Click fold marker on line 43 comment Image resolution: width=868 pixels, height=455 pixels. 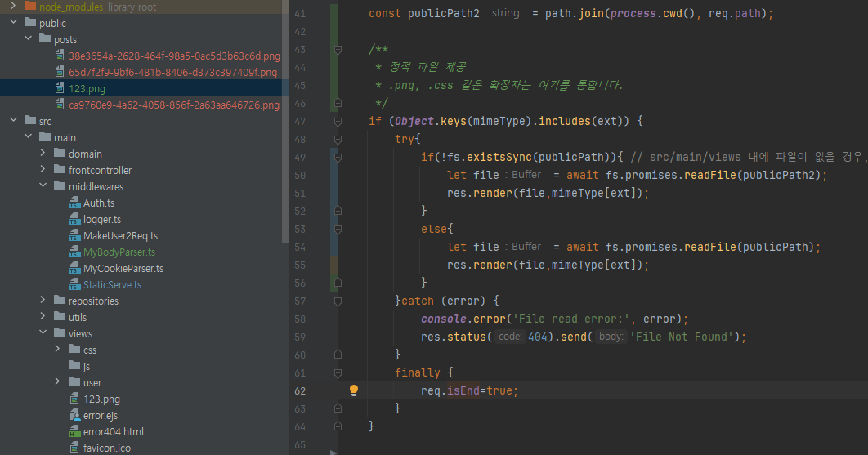338,49
